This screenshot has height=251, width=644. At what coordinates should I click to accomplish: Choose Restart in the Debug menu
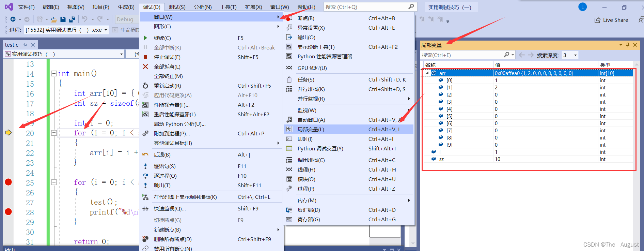point(211,86)
